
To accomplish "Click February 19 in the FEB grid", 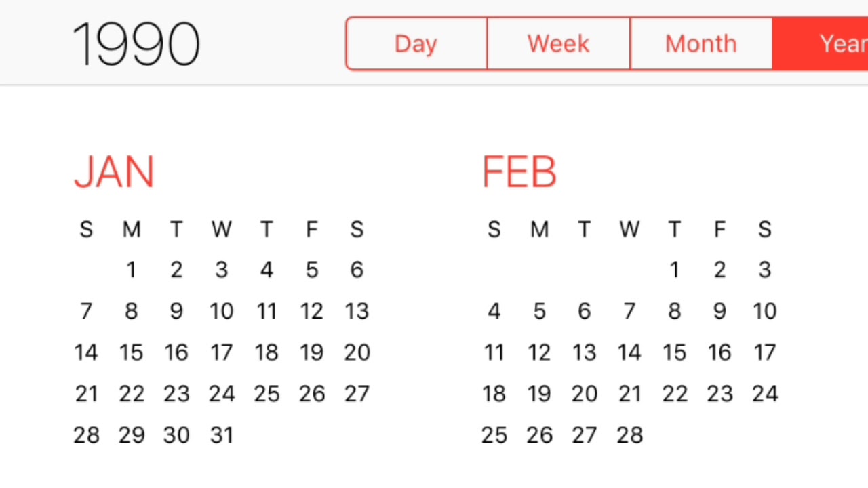I will point(539,394).
